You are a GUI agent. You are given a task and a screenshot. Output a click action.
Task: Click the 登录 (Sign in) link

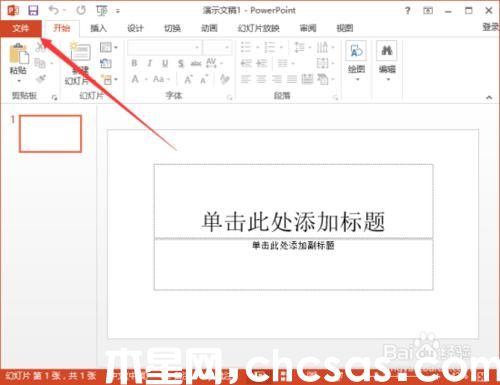click(491, 27)
